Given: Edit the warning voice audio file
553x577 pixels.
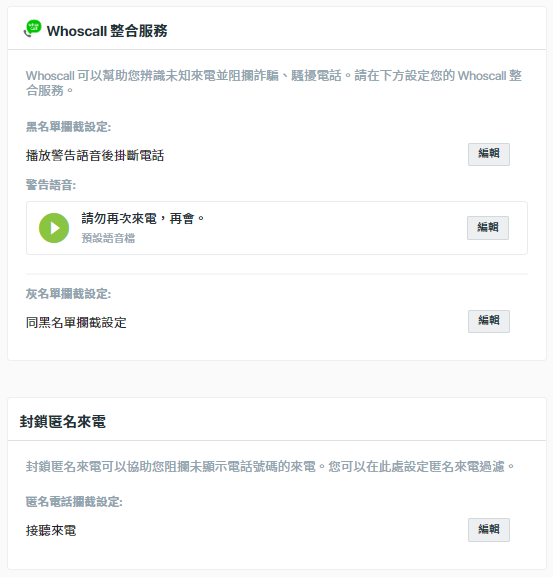Looking at the screenshot, I should tap(488, 228).
